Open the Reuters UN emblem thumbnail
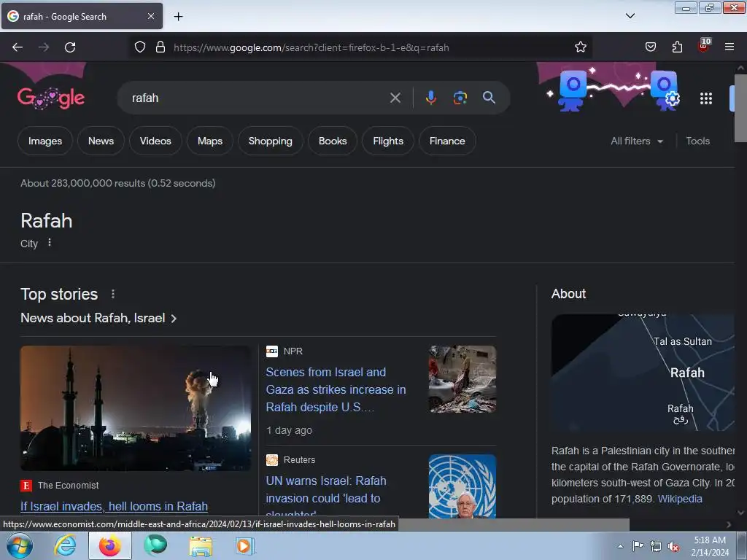The image size is (747, 560). coord(462,486)
